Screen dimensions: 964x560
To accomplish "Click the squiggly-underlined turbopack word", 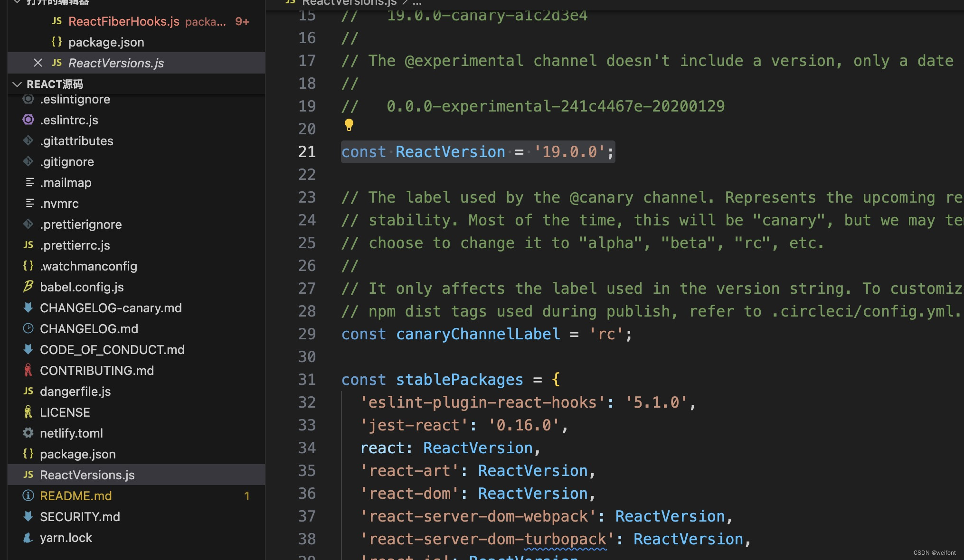I will (x=565, y=540).
